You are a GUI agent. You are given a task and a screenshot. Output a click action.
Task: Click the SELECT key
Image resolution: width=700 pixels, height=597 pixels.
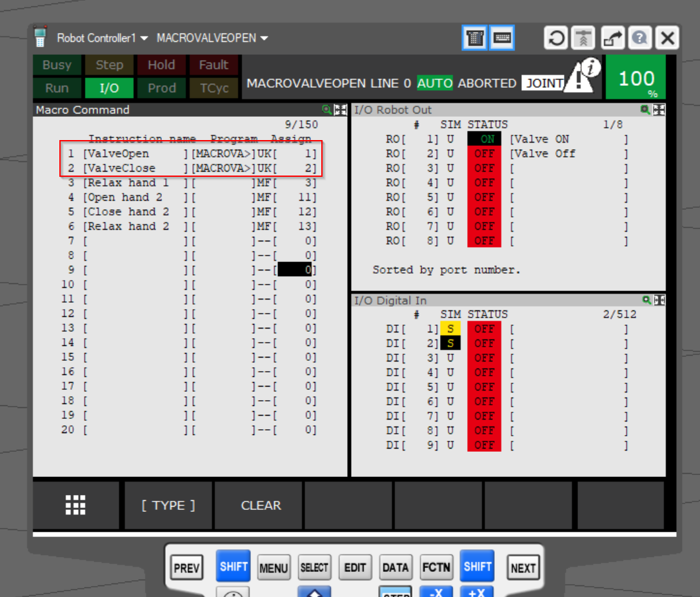314,567
